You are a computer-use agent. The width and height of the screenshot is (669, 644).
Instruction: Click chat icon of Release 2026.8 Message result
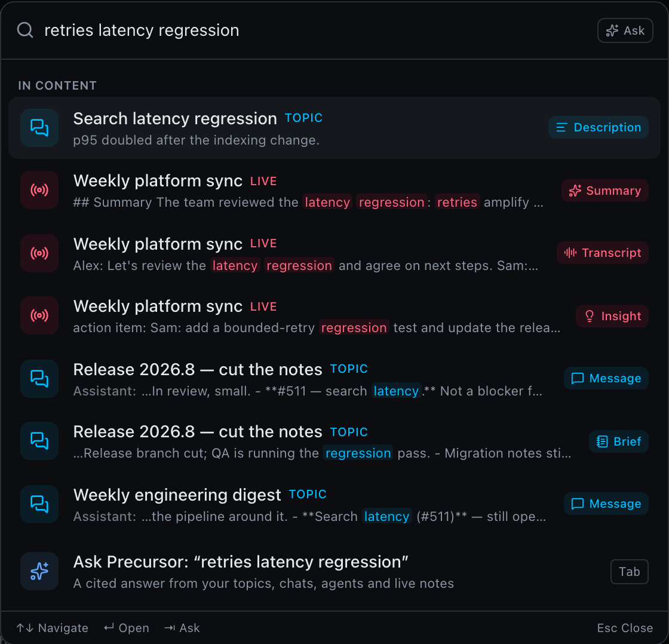39,379
